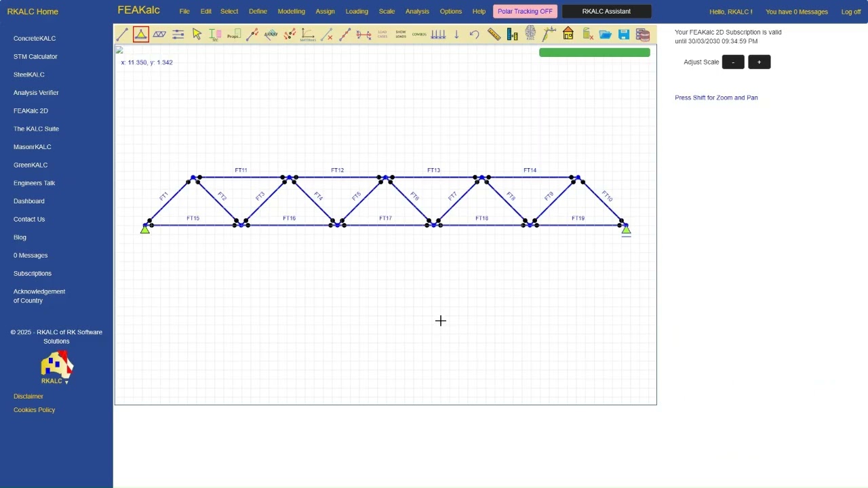Open file with the blue folder icon
Screen dimensions: 868x488
[606, 34]
